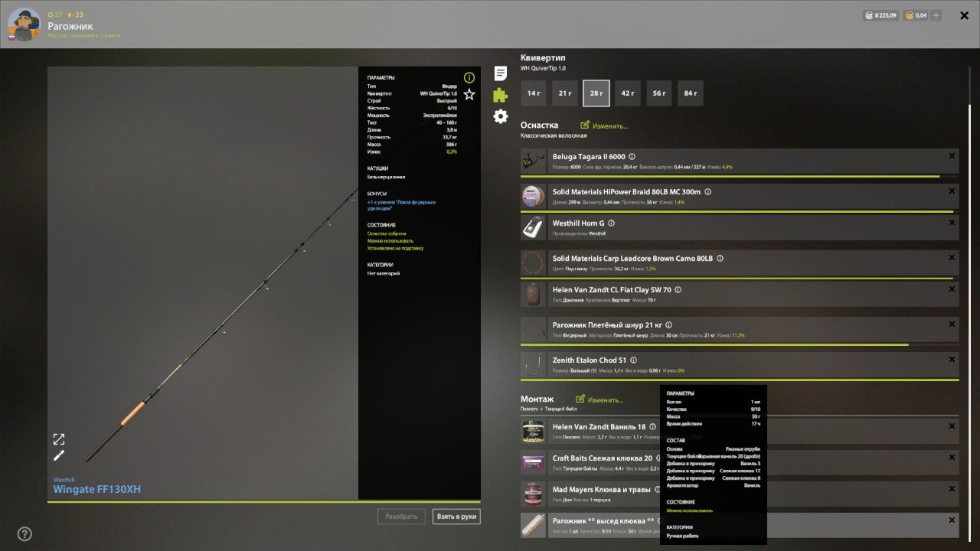
Task: Remove Westhill Horn G from the rig
Action: pyautogui.click(x=952, y=222)
